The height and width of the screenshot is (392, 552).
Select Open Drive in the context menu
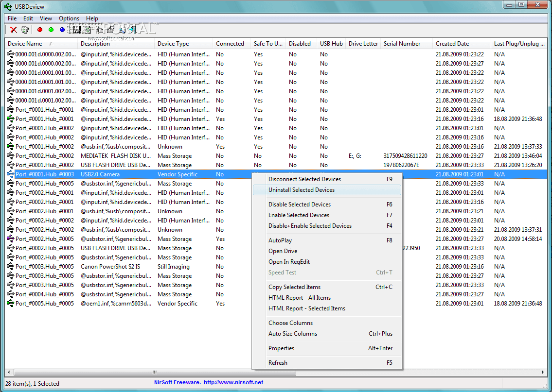click(327, 251)
